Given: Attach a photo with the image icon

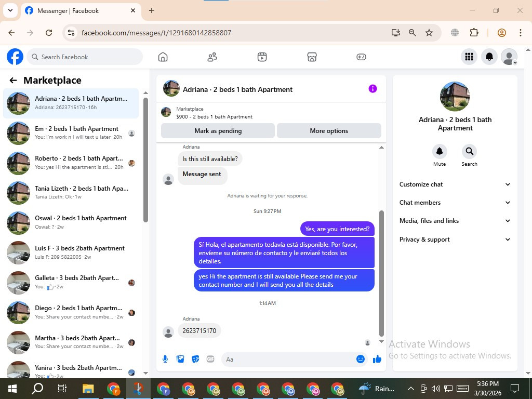Looking at the screenshot, I should click(x=180, y=359).
